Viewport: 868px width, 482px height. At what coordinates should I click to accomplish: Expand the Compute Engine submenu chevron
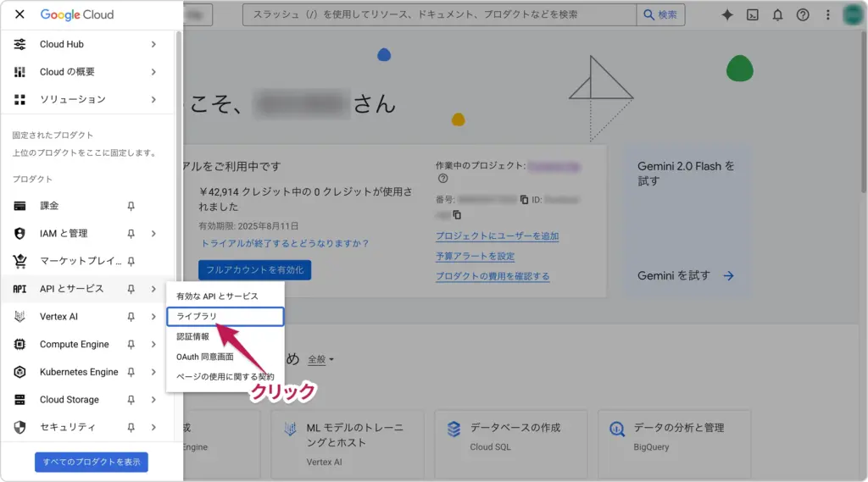(x=153, y=344)
